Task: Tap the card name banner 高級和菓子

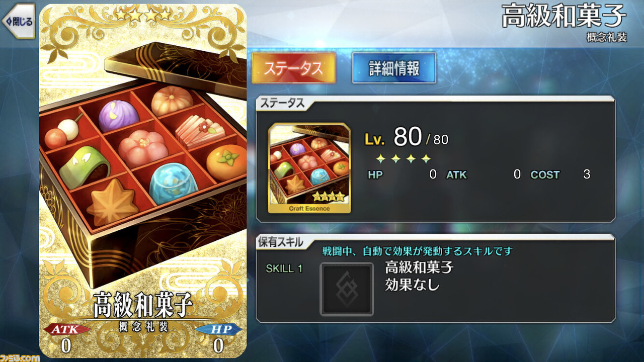Action: click(x=143, y=306)
